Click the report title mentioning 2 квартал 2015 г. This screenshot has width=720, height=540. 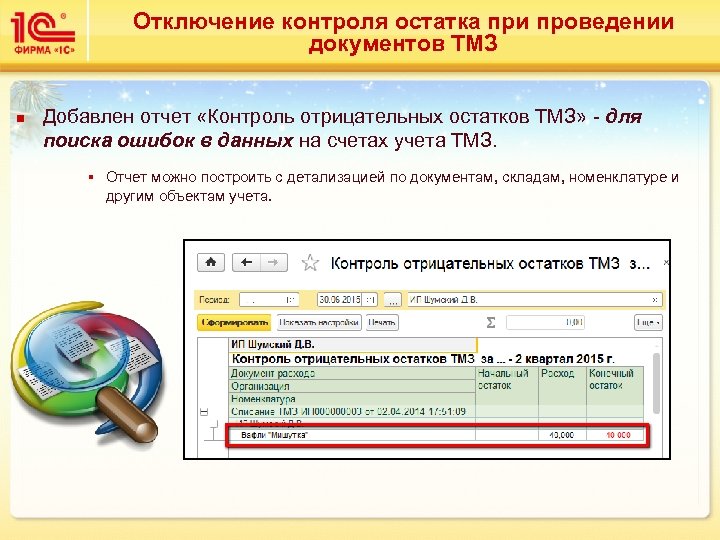[422, 359]
